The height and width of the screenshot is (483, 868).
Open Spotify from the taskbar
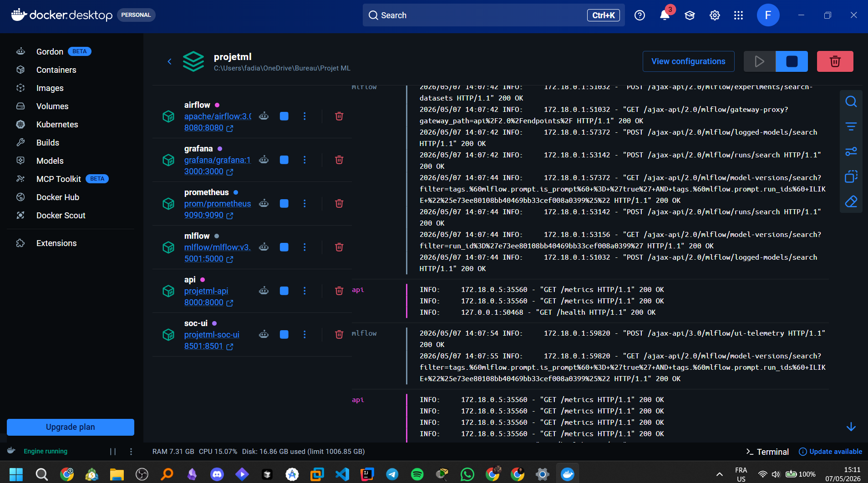pyautogui.click(x=417, y=474)
